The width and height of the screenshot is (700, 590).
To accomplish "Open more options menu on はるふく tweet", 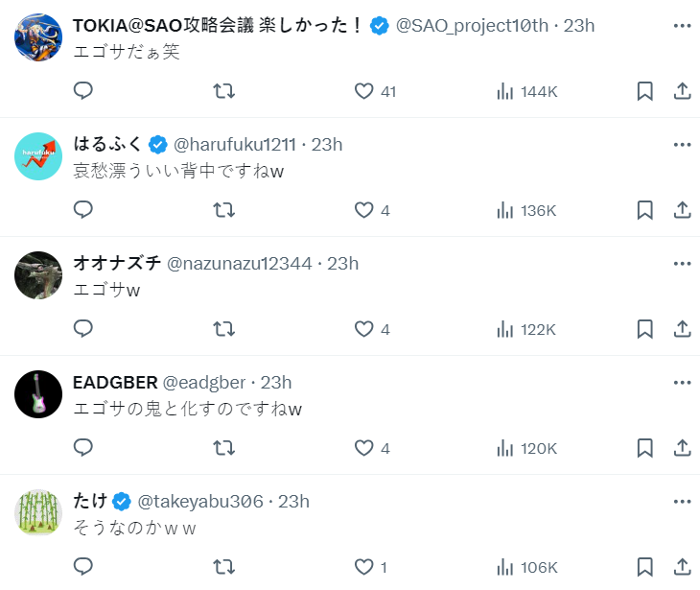I will [x=682, y=145].
